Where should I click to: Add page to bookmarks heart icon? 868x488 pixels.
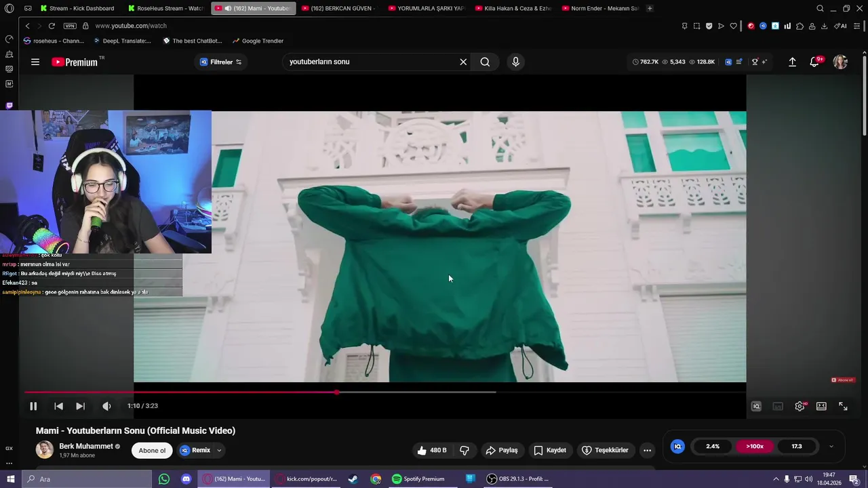click(733, 26)
